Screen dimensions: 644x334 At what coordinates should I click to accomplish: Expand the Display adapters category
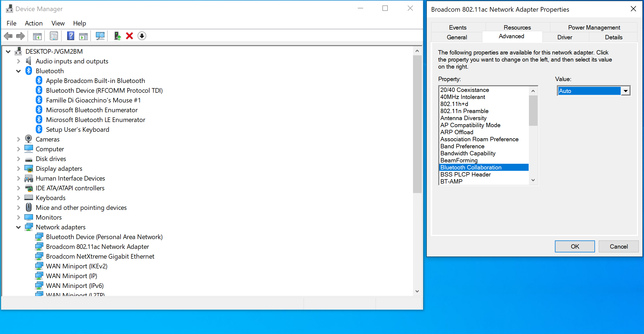click(18, 169)
